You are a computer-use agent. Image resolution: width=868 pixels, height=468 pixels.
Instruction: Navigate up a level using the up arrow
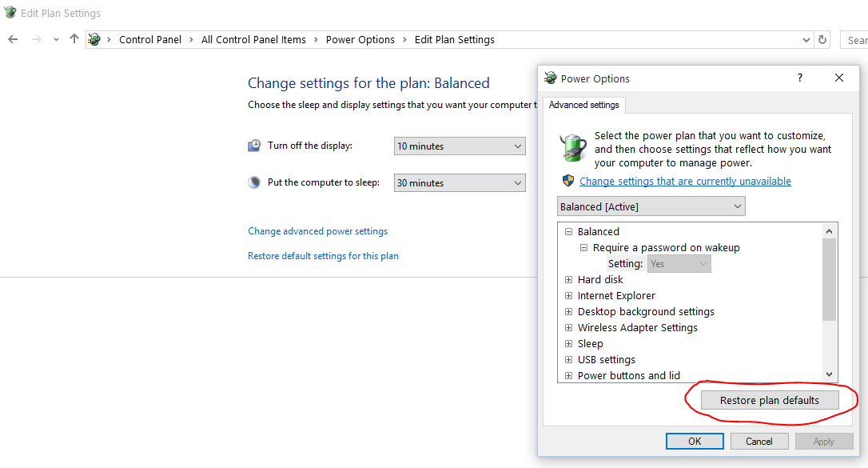click(x=74, y=39)
